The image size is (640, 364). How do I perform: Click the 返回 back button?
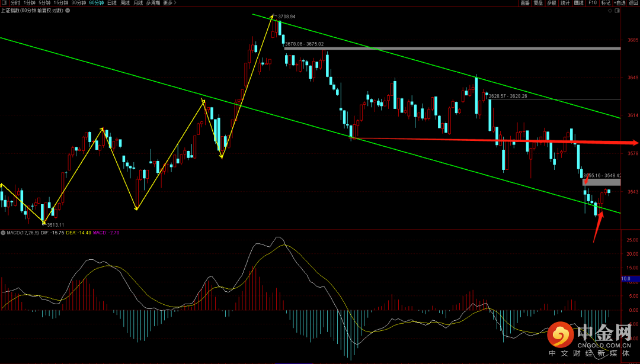(x=633, y=3)
